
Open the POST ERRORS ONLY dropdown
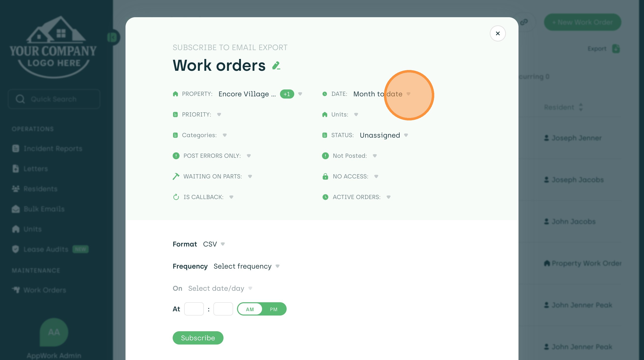pos(249,156)
